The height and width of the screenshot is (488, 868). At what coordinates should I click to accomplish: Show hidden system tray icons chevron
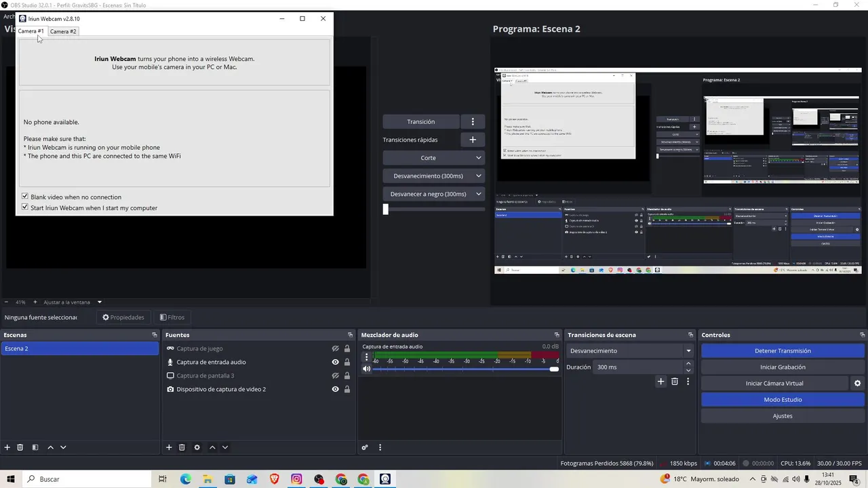click(752, 479)
